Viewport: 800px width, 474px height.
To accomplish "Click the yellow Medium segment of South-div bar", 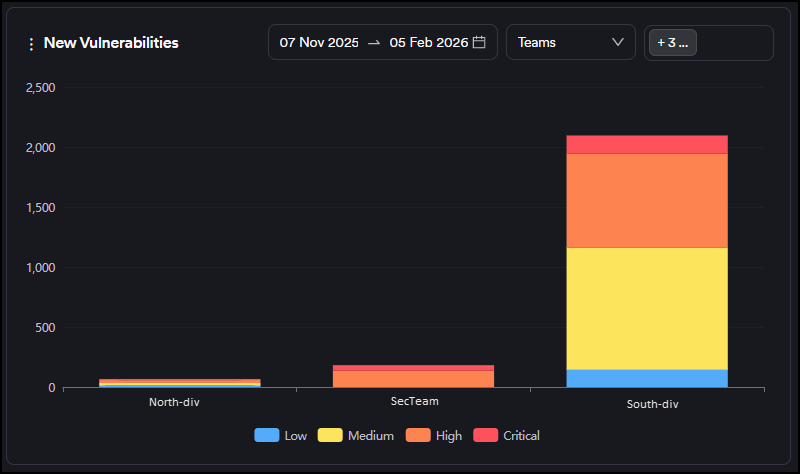I will 647,308.
